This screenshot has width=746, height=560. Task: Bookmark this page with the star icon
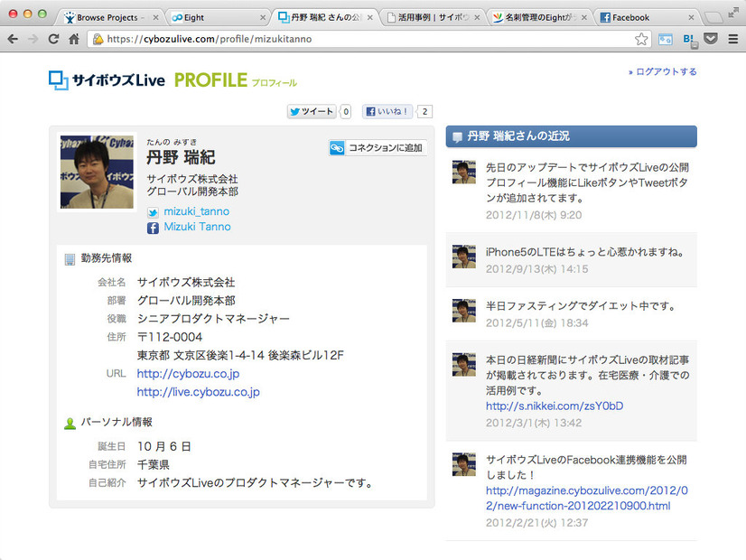pos(640,39)
